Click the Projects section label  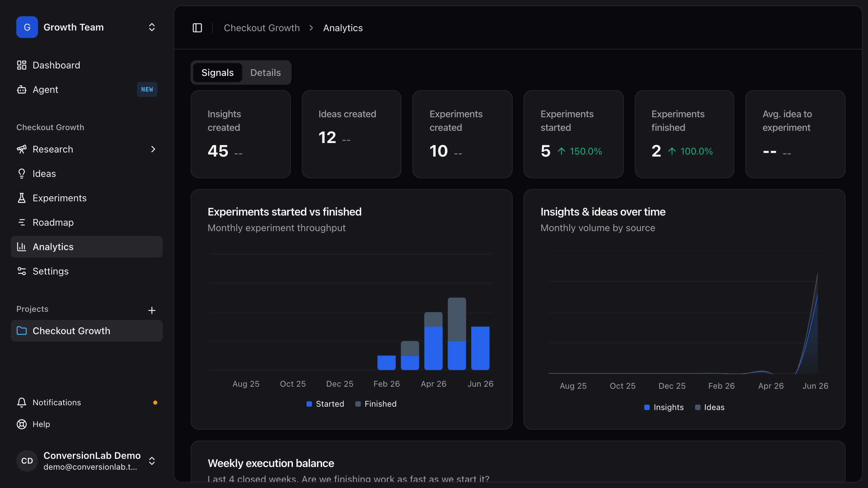(x=32, y=309)
